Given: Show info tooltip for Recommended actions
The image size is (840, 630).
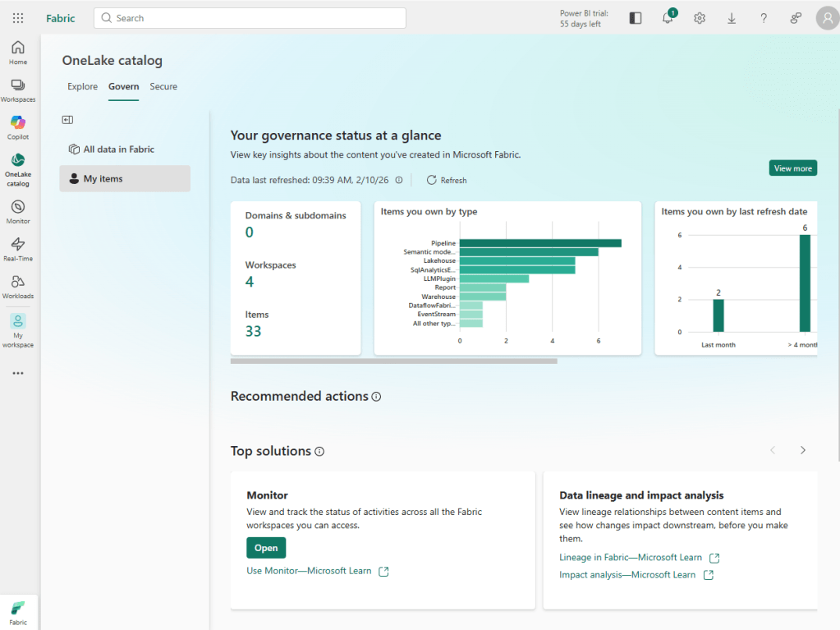Looking at the screenshot, I should [x=376, y=397].
